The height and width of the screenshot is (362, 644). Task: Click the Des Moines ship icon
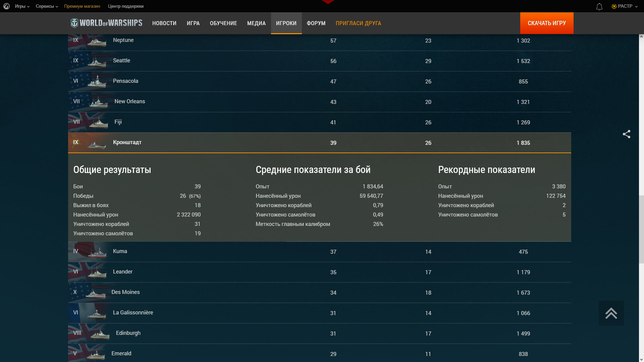pos(96,293)
